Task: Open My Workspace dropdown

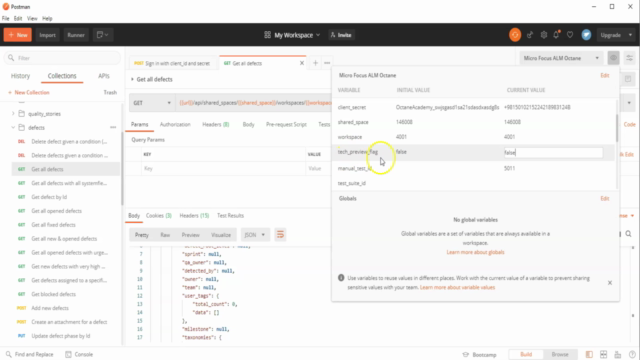Action: coord(292,35)
